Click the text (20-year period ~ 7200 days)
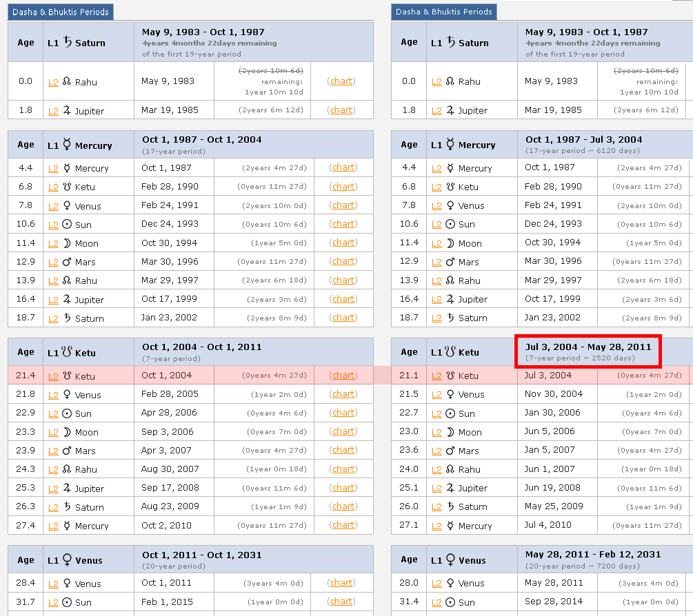This screenshot has width=693, height=616. [x=583, y=566]
